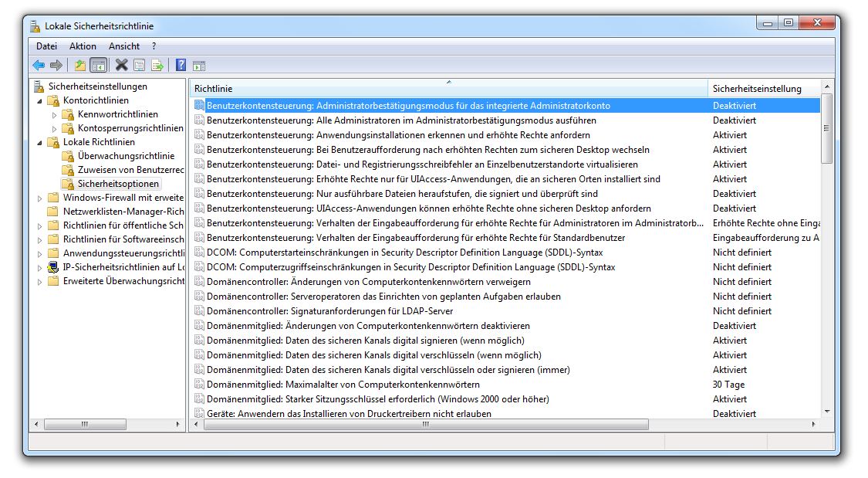Open Help with the question mark icon

coord(181,66)
